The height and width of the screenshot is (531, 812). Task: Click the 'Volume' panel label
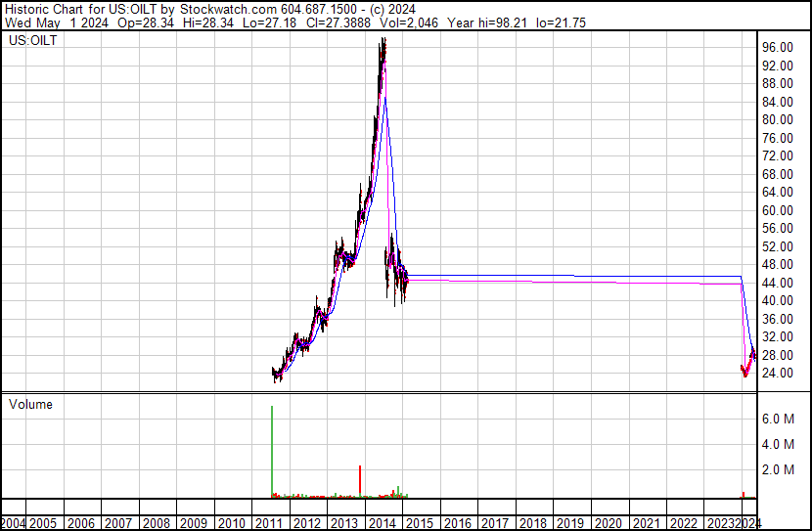point(30,404)
